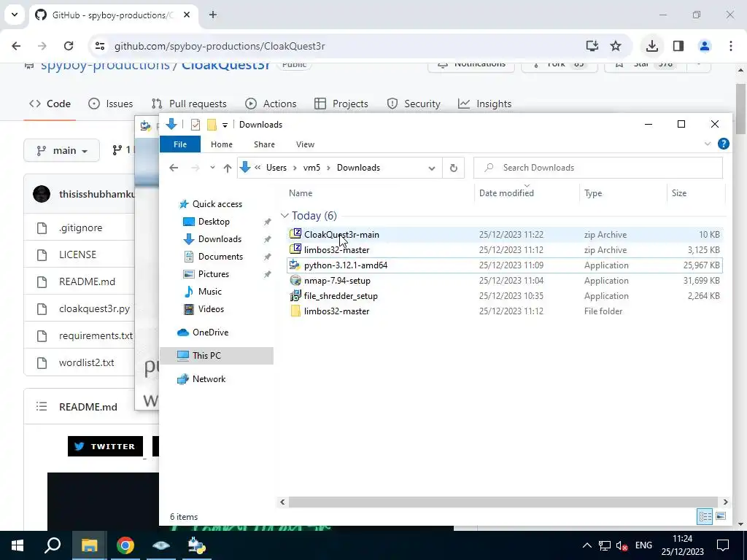
Task: Click New folder icon in quick access toolbar
Action: click(x=212, y=125)
